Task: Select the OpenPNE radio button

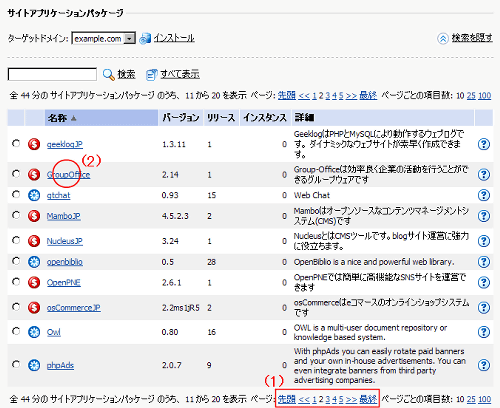Action: pos(16,282)
